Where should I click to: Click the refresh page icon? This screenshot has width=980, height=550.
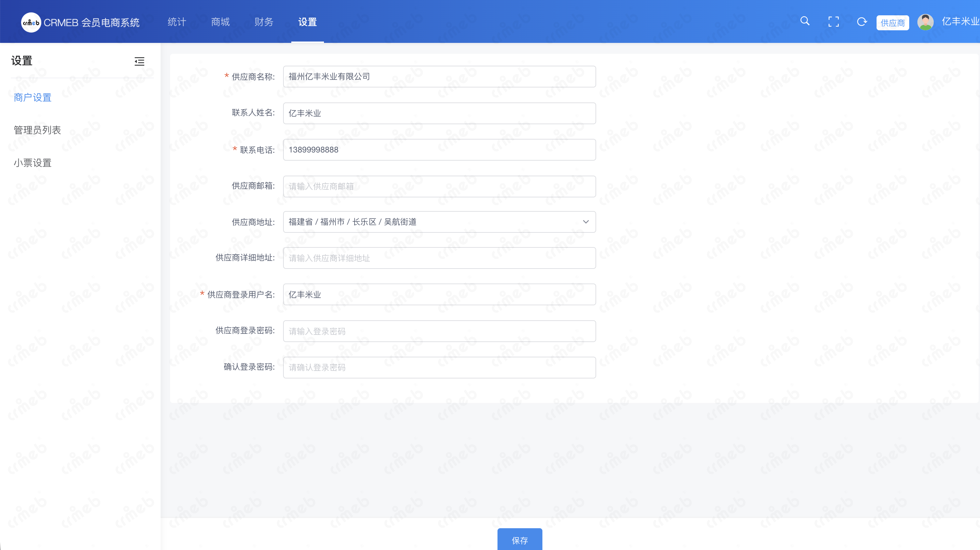point(862,22)
